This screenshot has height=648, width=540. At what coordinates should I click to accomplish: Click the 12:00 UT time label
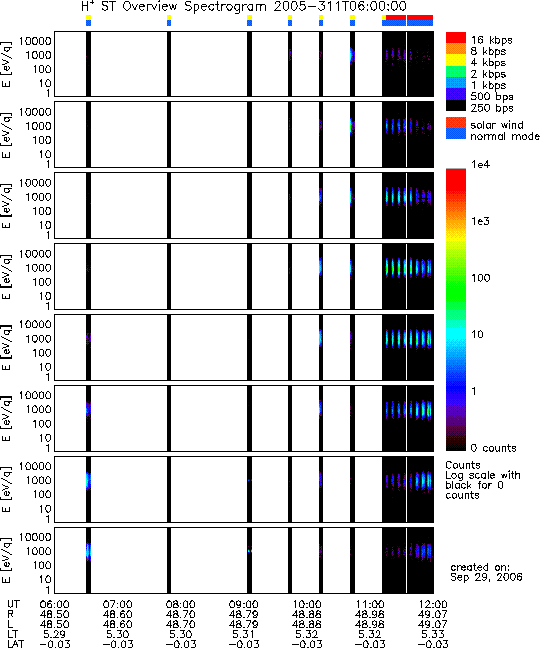[x=433, y=605]
